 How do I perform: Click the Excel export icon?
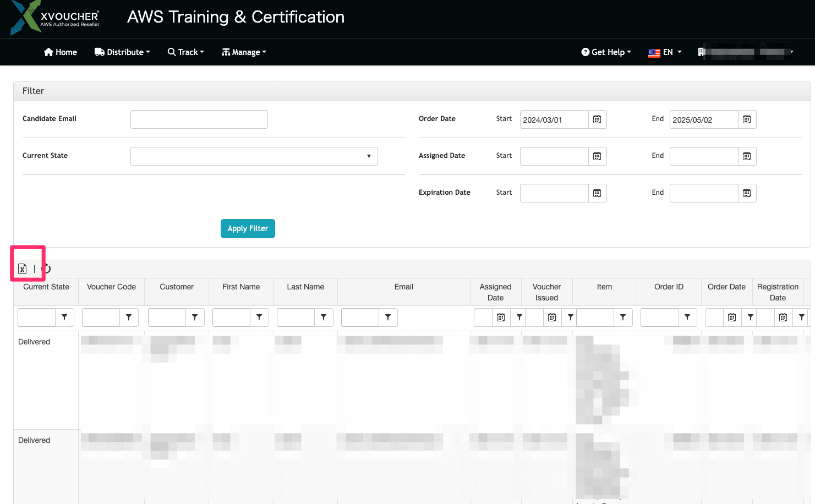[22, 269]
